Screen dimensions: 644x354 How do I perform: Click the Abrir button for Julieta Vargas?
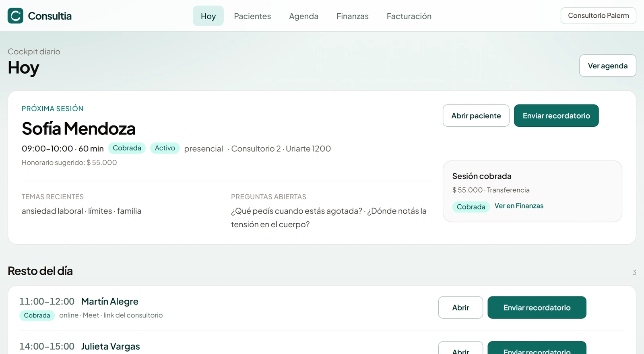(x=460, y=348)
